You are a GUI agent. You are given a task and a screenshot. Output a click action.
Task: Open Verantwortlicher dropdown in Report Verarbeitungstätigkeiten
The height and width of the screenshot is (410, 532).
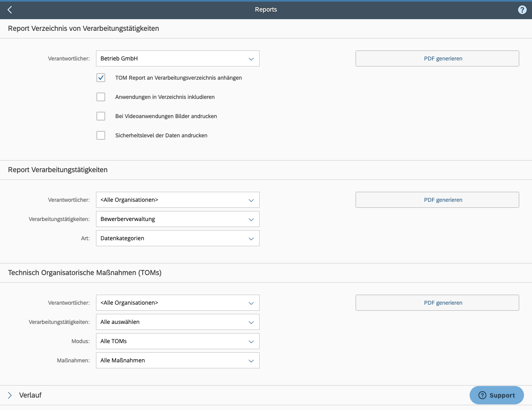[178, 200]
